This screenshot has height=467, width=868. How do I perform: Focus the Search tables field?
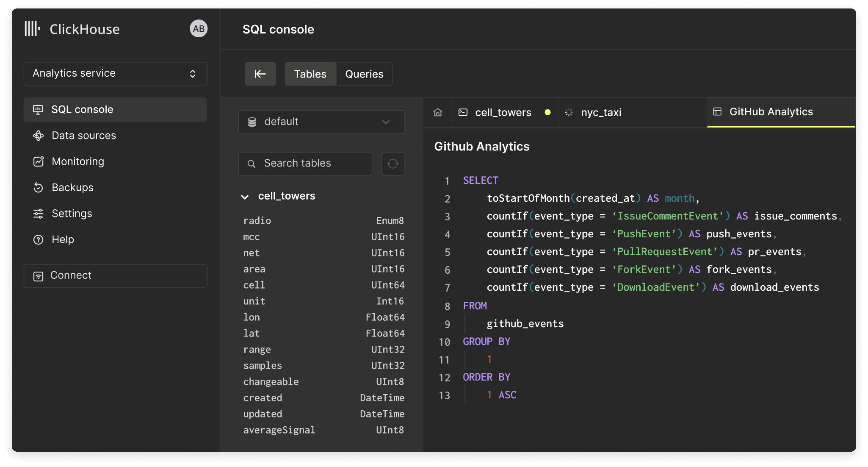click(x=305, y=164)
